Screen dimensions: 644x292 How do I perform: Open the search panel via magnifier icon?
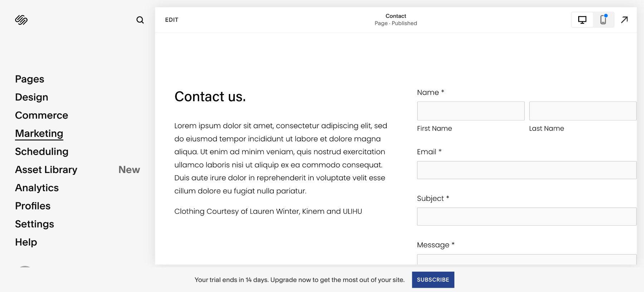140,20
